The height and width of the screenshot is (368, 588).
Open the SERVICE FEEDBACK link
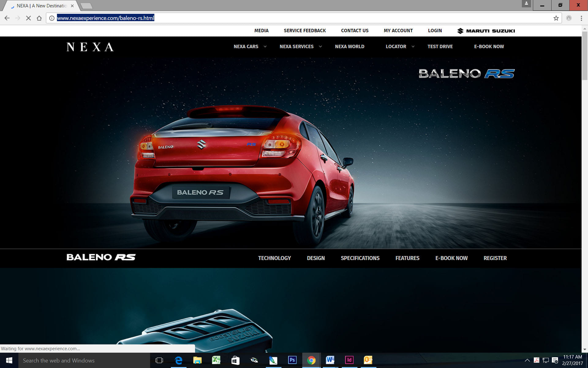point(304,31)
